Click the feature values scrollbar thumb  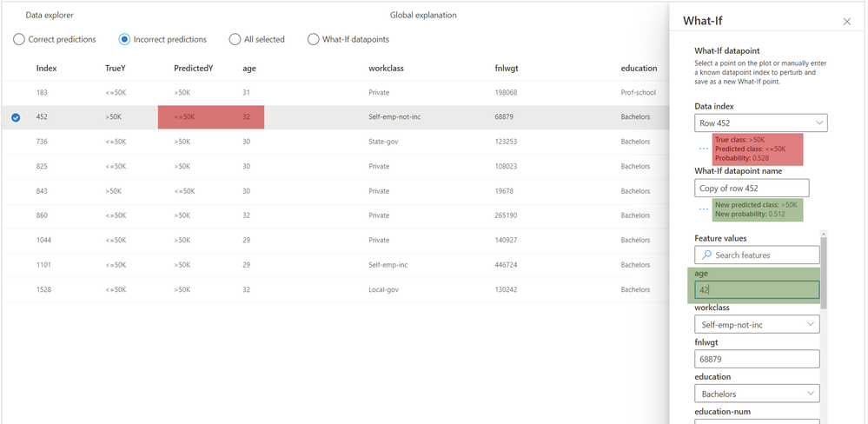[x=824, y=271]
